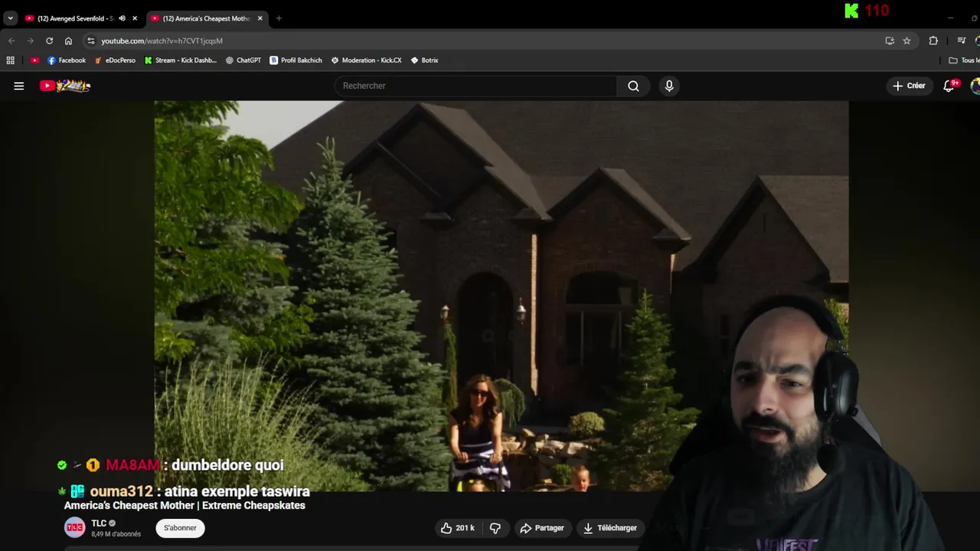
Task: Open TLC channel avatar
Action: click(x=74, y=527)
